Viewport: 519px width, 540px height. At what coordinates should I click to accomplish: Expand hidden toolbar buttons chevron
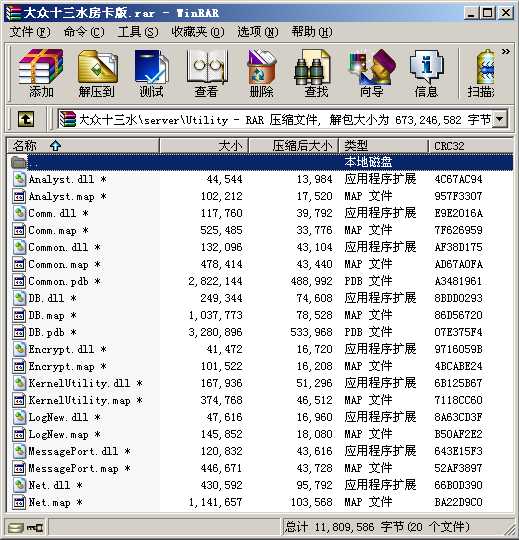pyautogui.click(x=505, y=52)
